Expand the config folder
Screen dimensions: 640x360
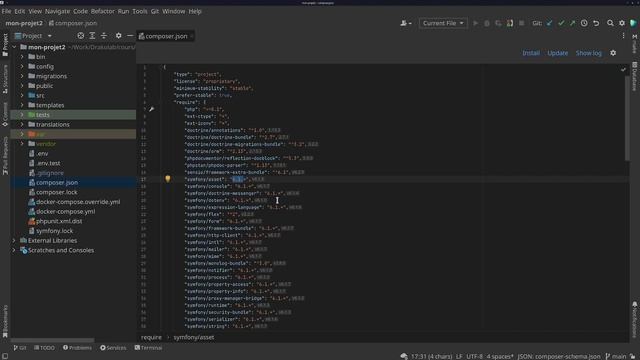pyautogui.click(x=22, y=67)
